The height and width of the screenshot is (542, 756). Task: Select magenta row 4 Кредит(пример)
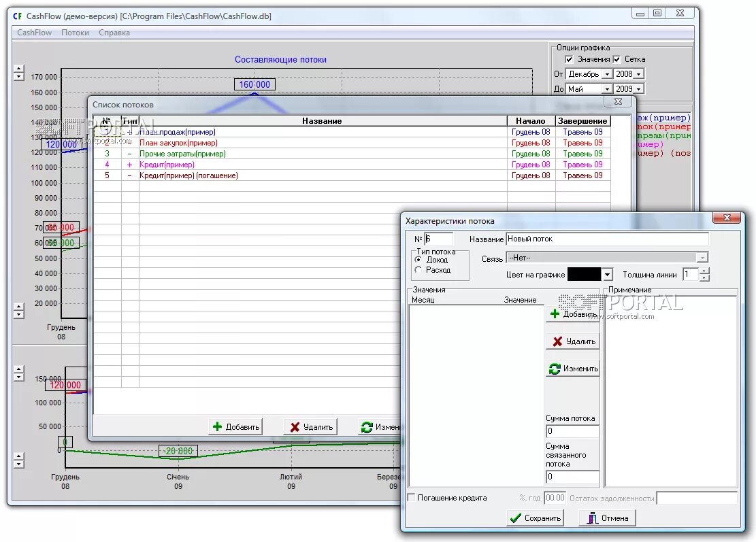[352, 165]
